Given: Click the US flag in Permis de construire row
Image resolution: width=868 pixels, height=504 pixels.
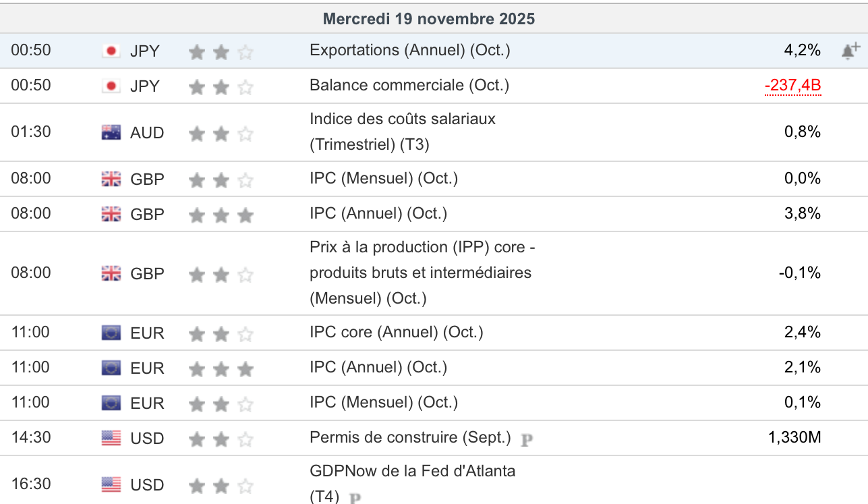Looking at the screenshot, I should coord(111,438).
